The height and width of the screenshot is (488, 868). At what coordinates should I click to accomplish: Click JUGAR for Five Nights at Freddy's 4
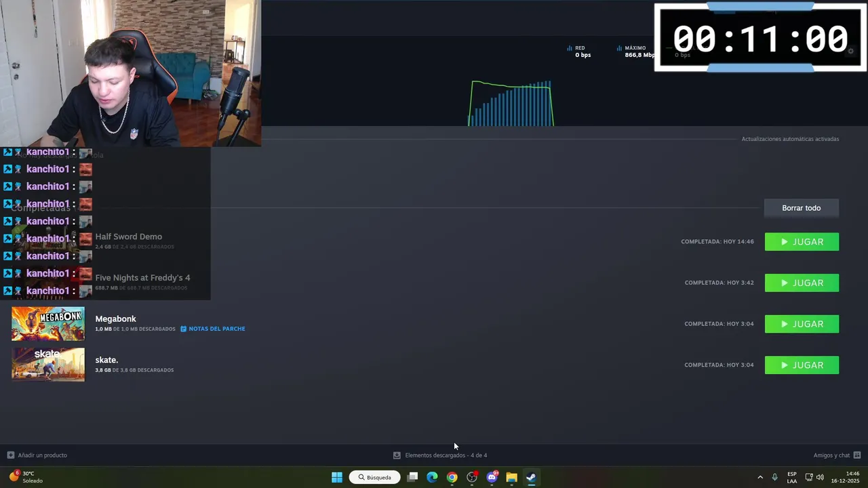point(802,283)
